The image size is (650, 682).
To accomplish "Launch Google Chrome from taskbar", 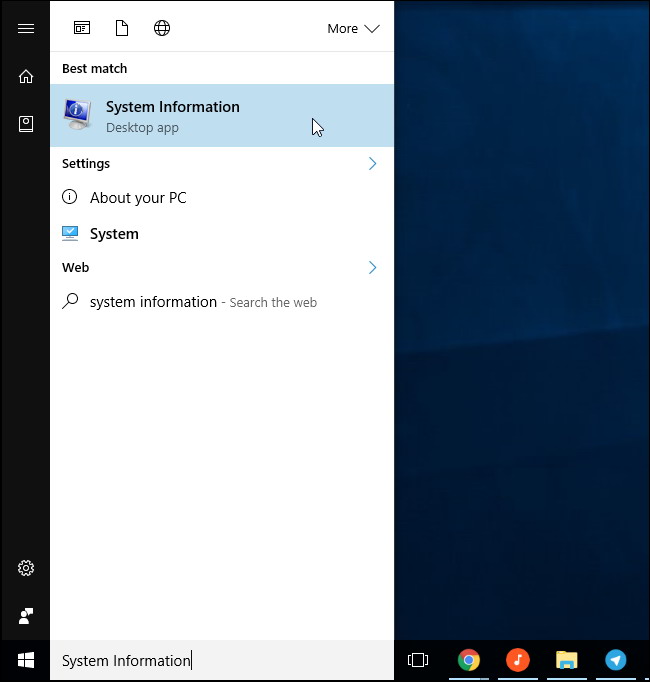I will click(468, 660).
